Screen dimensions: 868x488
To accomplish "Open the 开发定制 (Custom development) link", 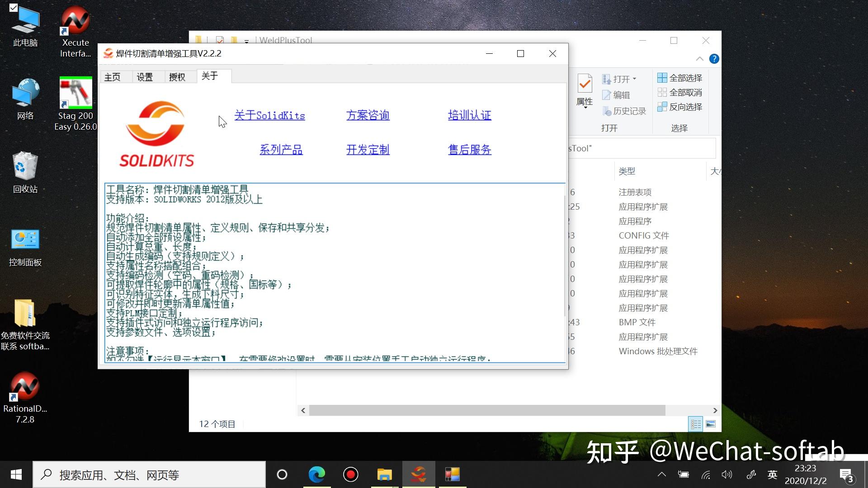I will click(x=368, y=150).
